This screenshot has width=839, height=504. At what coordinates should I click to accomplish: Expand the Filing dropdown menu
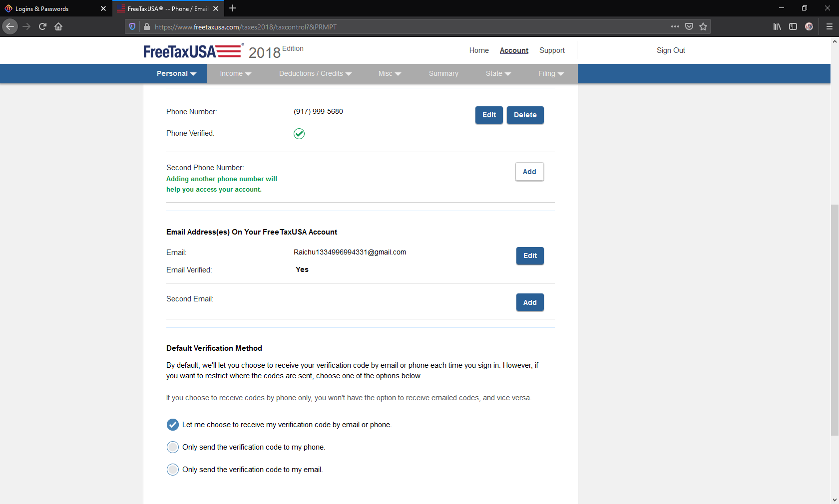click(551, 73)
